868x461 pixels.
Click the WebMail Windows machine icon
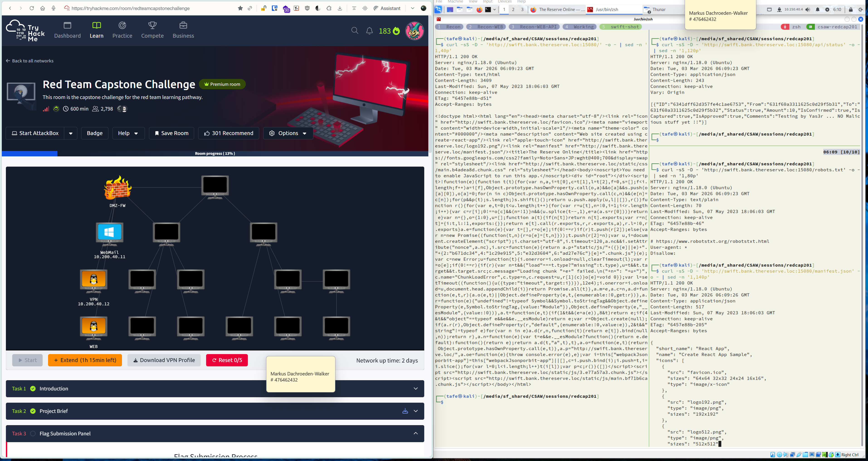point(110,233)
